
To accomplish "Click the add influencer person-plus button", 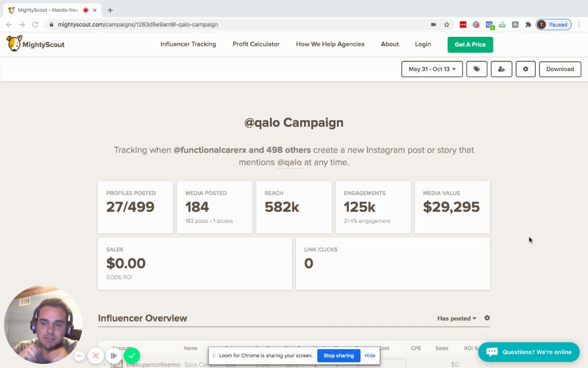I will click(x=501, y=69).
